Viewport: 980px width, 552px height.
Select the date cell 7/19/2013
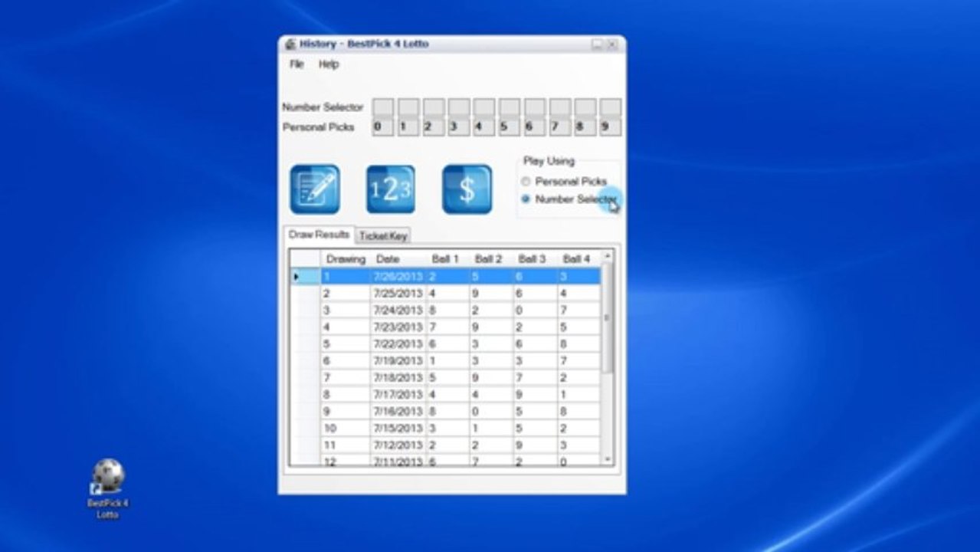click(398, 360)
